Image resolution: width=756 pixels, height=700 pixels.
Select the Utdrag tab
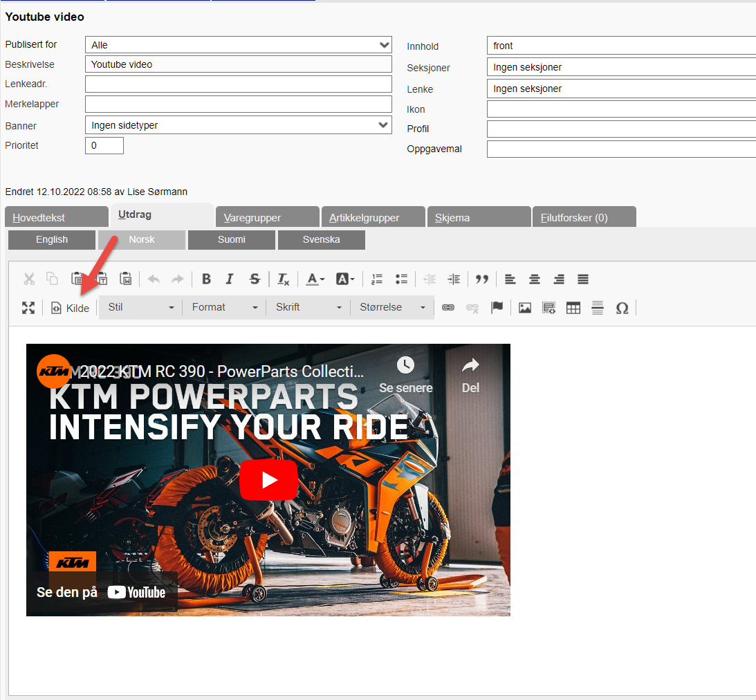(163, 215)
